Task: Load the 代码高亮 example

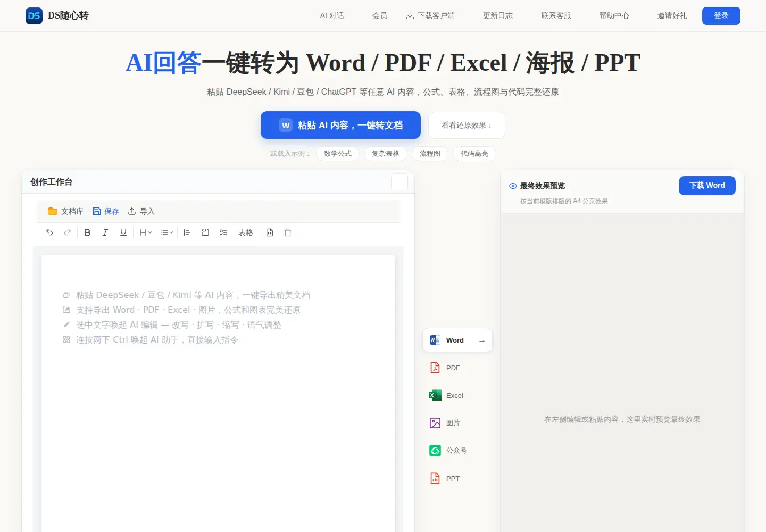Action: point(474,154)
